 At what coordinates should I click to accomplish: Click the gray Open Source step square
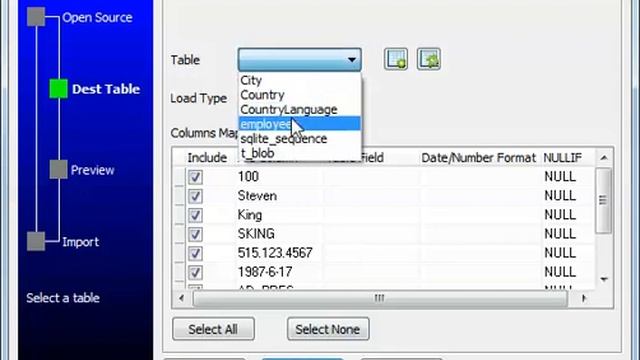click(x=36, y=17)
